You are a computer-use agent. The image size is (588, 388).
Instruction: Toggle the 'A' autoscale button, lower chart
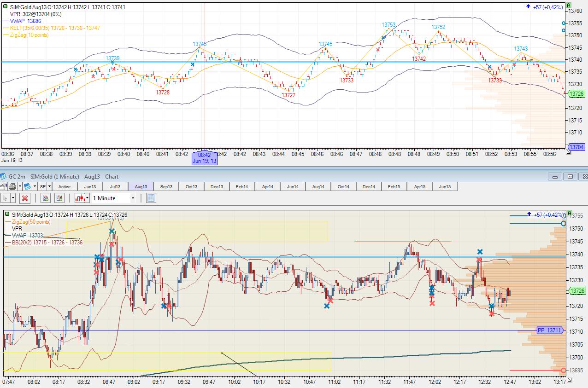point(570,213)
